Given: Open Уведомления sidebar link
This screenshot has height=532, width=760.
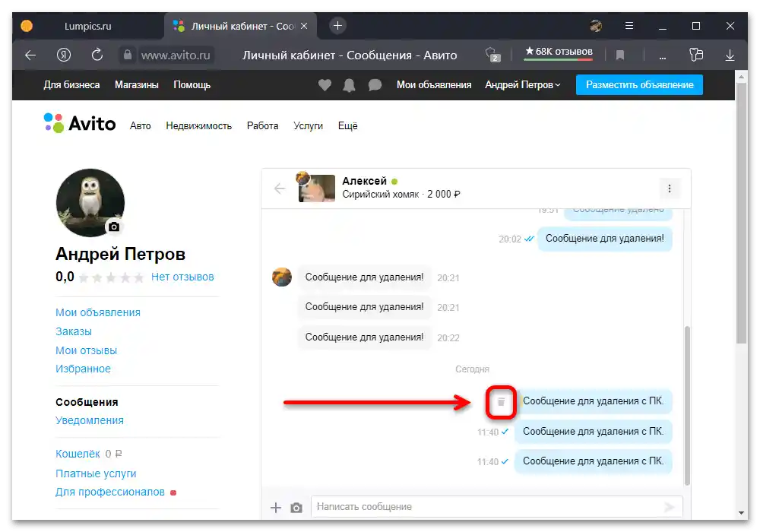Looking at the screenshot, I should (x=90, y=420).
